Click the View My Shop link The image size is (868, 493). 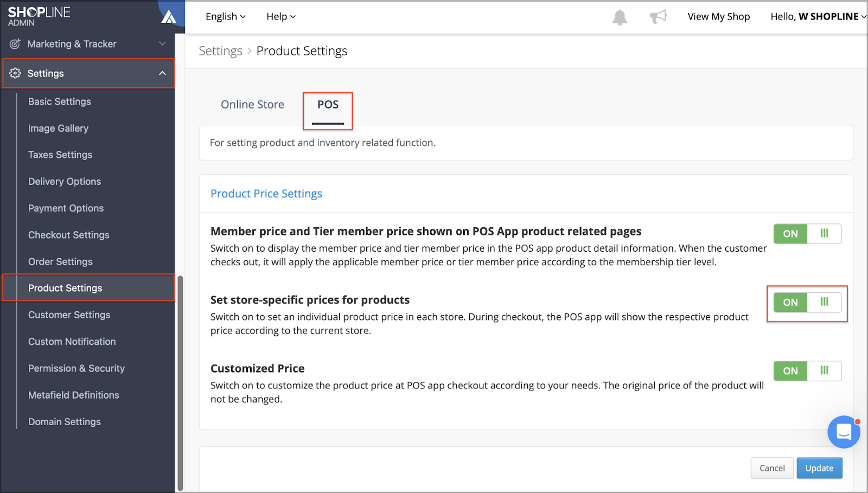pos(718,17)
